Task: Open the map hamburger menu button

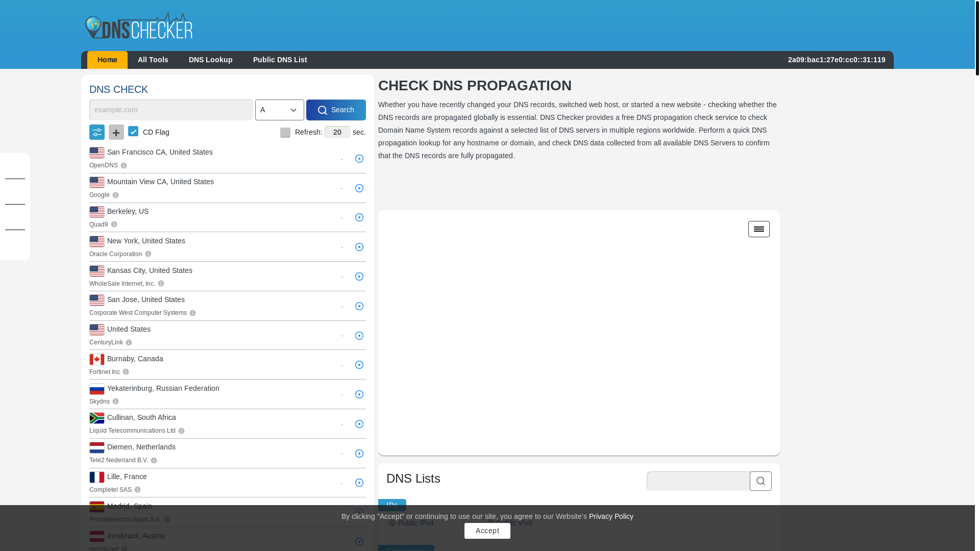Action: point(759,229)
